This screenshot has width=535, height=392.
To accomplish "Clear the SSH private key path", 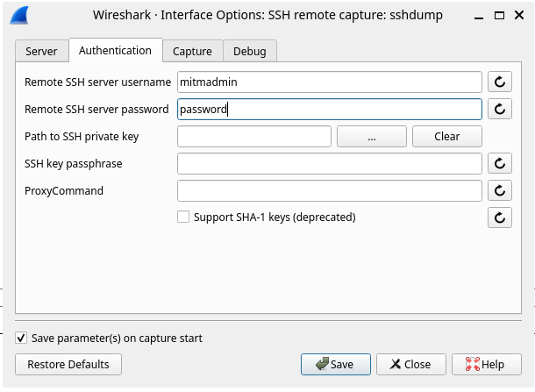I will [446, 136].
